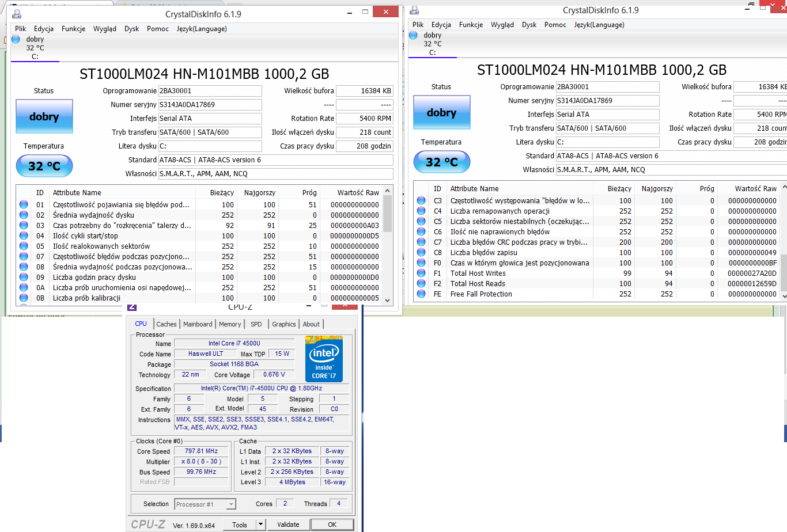Click the status orb for Total Host Writes row
Image resolution: width=787 pixels, height=532 pixels.
(421, 273)
